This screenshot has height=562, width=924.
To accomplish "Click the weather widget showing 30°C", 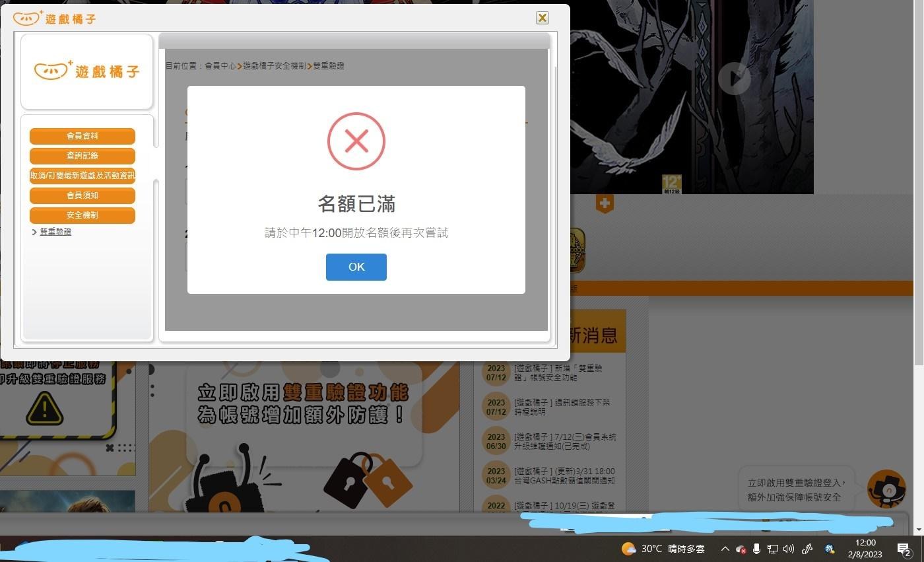I will click(x=663, y=549).
